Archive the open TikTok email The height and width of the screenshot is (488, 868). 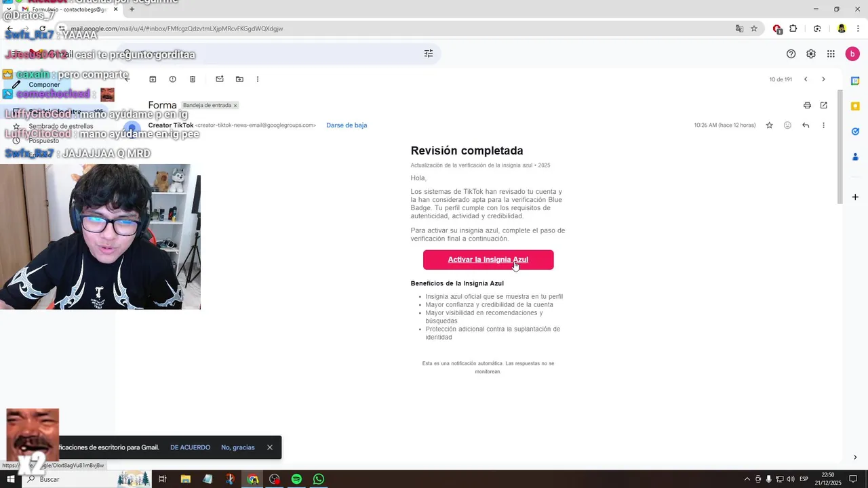(153, 79)
